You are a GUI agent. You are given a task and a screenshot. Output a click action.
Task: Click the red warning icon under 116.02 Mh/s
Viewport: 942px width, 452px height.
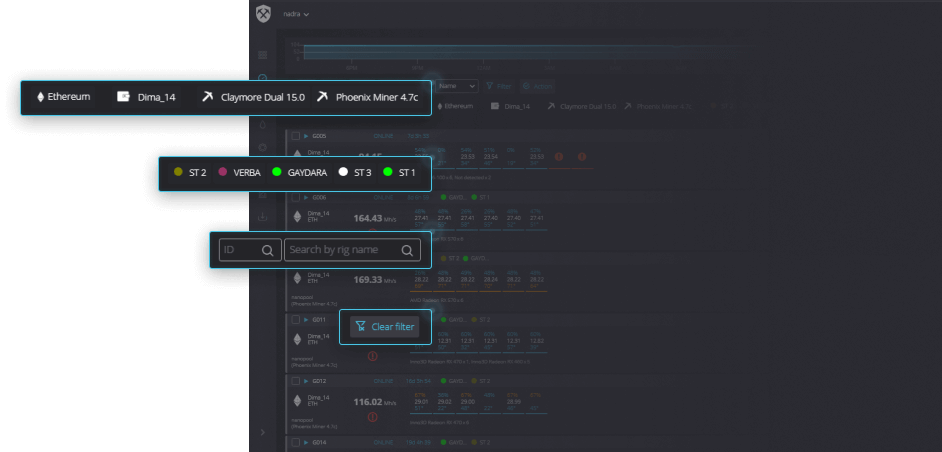372,417
